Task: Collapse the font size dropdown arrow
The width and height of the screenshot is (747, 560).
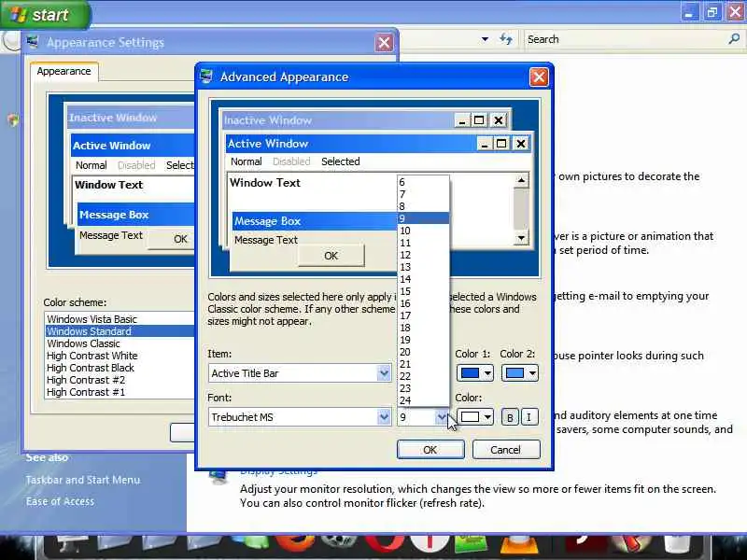Action: click(442, 417)
